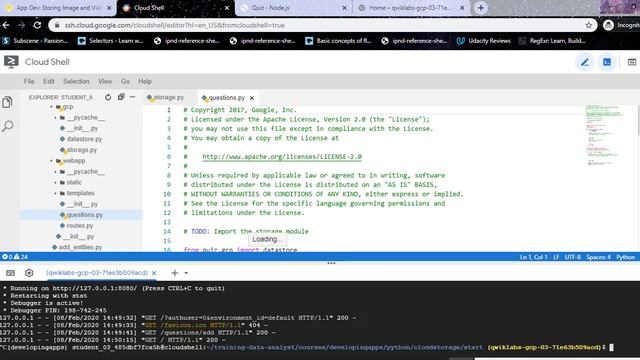The image size is (640, 360).
Task: Click the errors and warnings status icon
Action: click(x=15, y=257)
